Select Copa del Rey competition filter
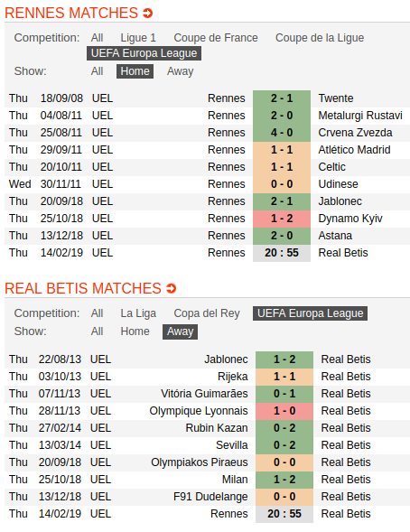This screenshot has width=410, height=532. pyautogui.click(x=207, y=313)
